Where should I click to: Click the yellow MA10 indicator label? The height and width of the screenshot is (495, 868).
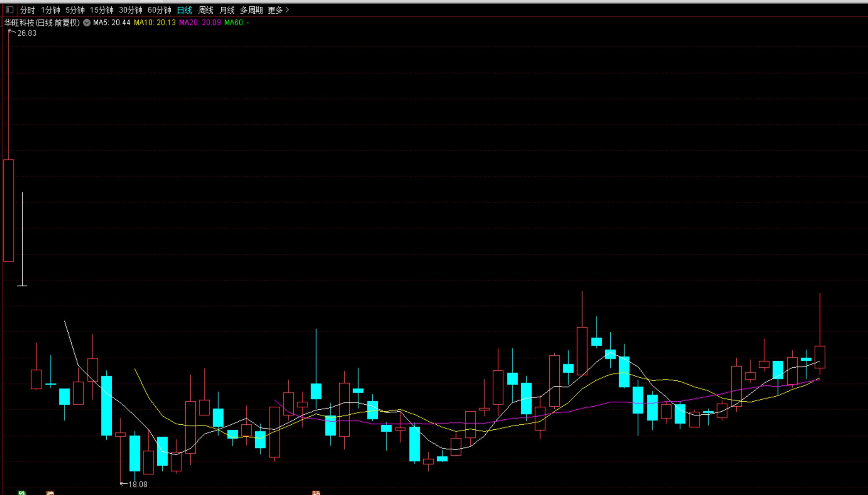point(155,23)
